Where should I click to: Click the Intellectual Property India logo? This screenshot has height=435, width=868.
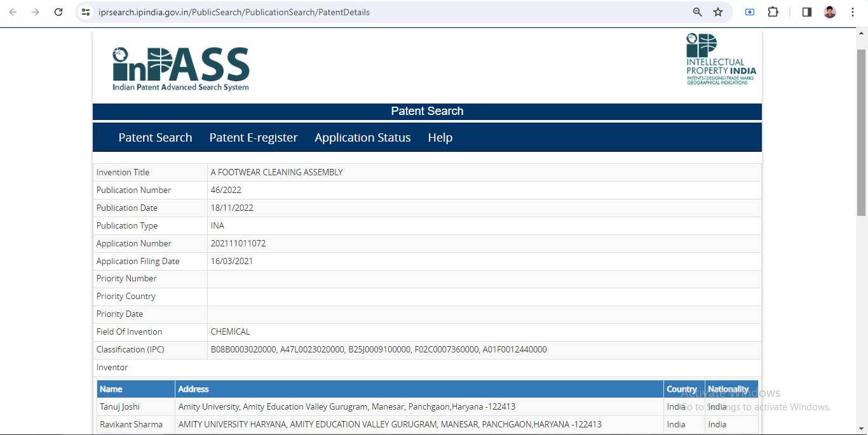click(721, 59)
